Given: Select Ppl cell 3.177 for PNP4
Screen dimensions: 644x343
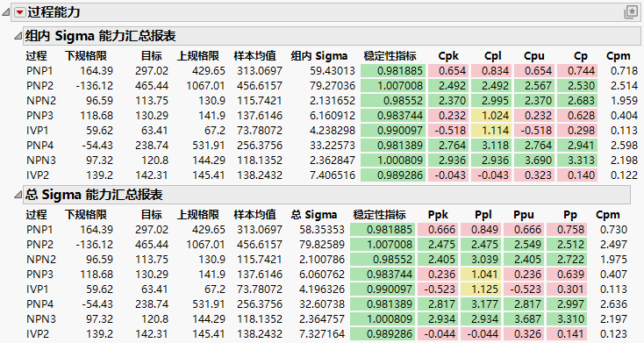Looking at the screenshot, I should click(481, 304).
